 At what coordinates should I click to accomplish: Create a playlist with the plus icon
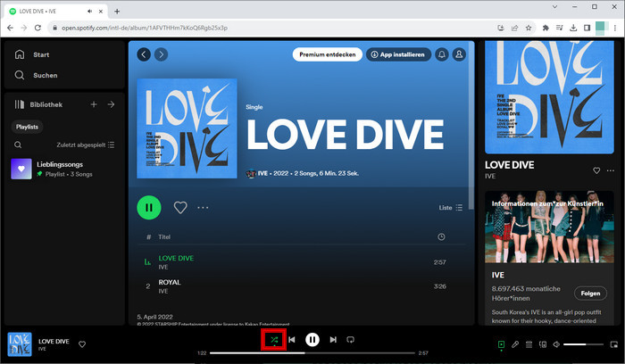[x=94, y=104]
